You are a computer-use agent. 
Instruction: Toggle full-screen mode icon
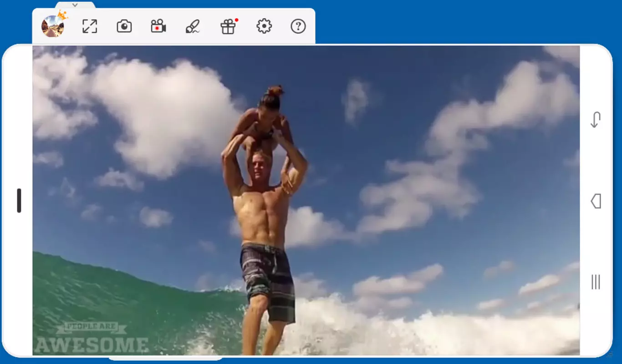click(x=90, y=26)
